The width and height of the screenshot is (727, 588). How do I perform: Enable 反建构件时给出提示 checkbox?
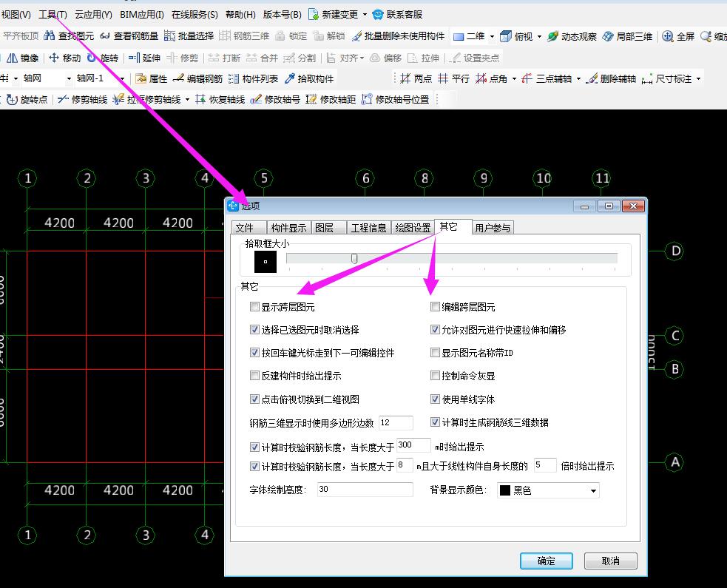(x=254, y=375)
